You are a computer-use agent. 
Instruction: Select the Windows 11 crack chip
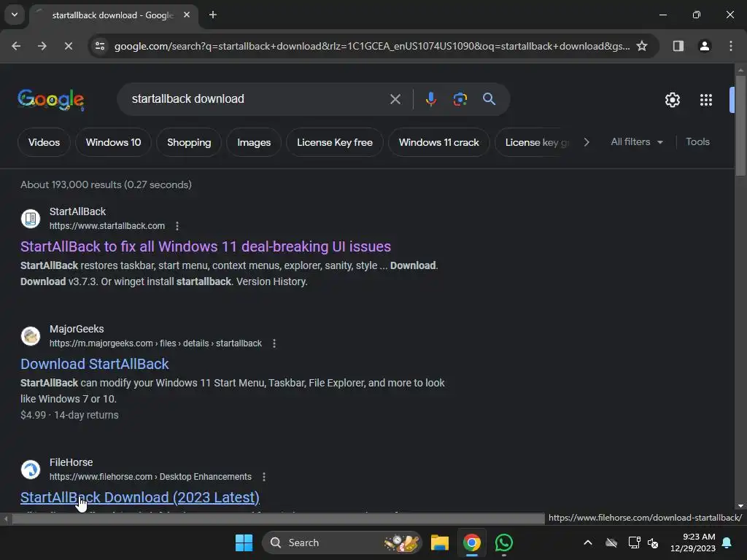438,142
